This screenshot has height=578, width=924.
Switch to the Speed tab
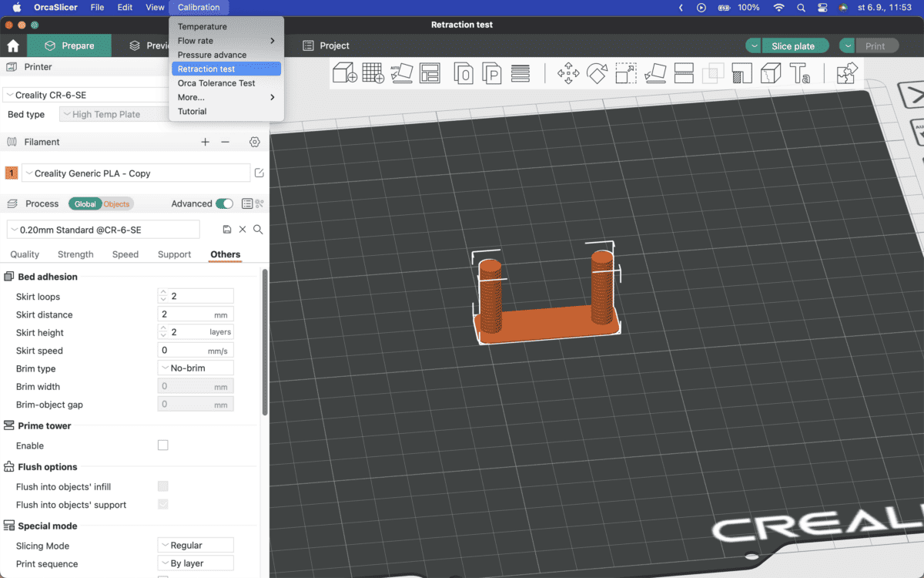point(126,254)
